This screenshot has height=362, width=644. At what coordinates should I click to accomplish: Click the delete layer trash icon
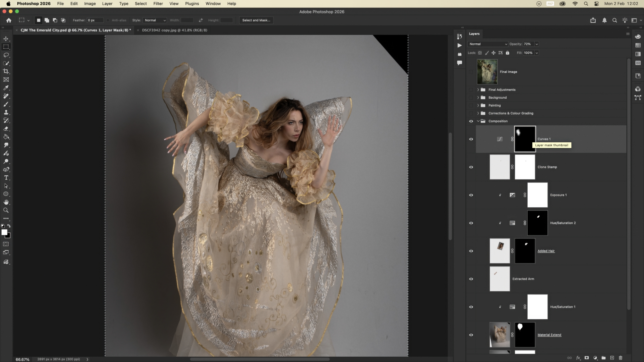[x=620, y=358]
